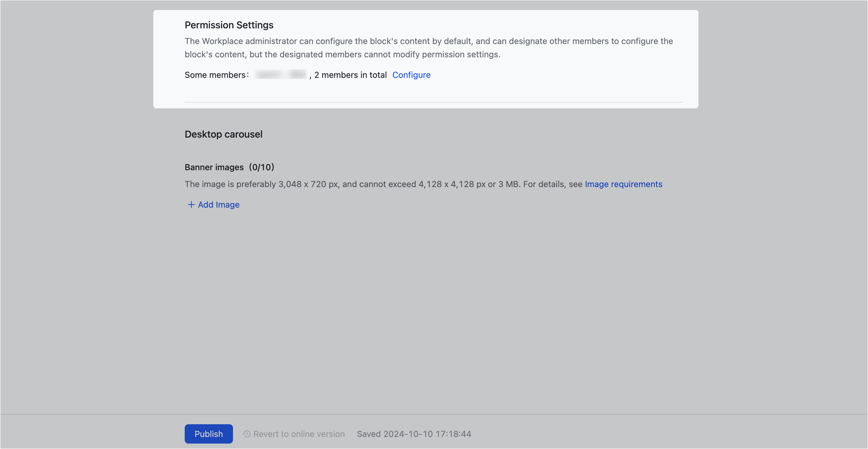Viewport: 868px width, 449px height.
Task: Click the Banner images (0/10) label
Action: tap(229, 167)
